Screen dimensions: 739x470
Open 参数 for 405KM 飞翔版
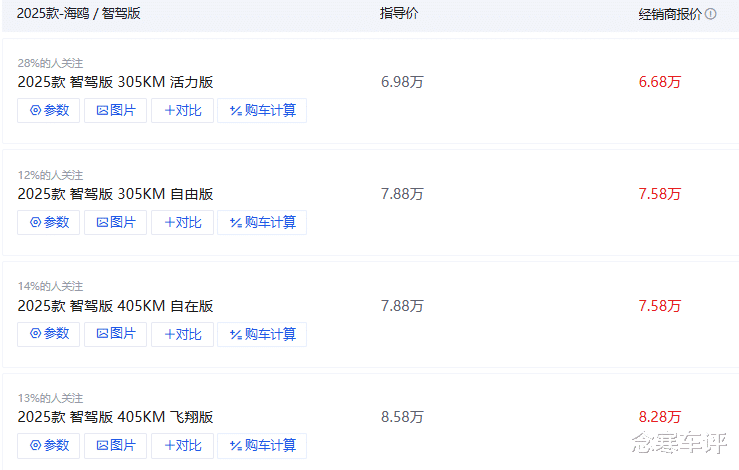[x=48, y=445]
